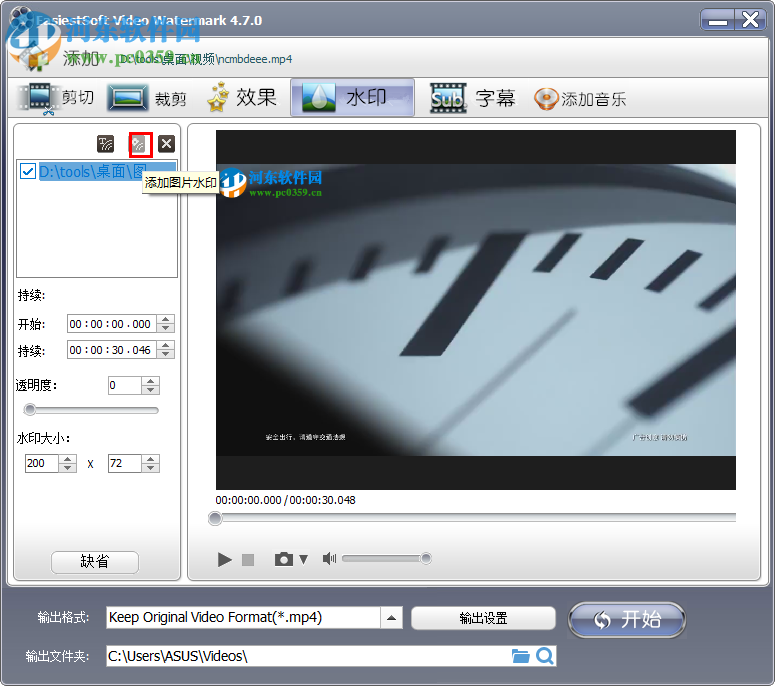Decrease 透明度 transparency with down arrow
This screenshot has width=775, height=686.
tap(150, 389)
